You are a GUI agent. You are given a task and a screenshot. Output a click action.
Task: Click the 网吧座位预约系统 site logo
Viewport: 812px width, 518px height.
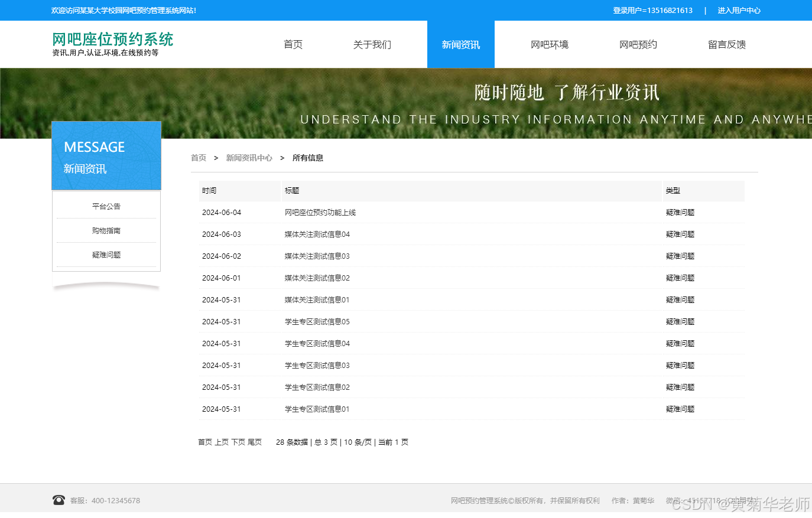[112, 39]
